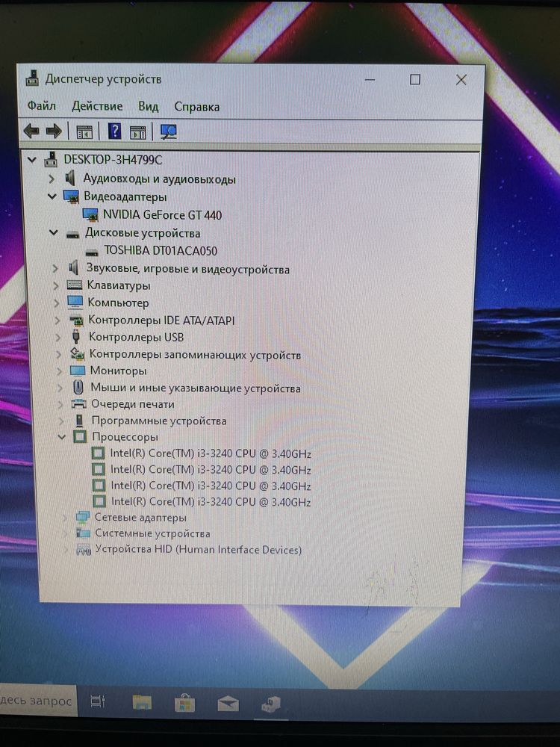
Task: Expand Контроллеры IDE ATA/ATAPI node
Action: click(57, 320)
